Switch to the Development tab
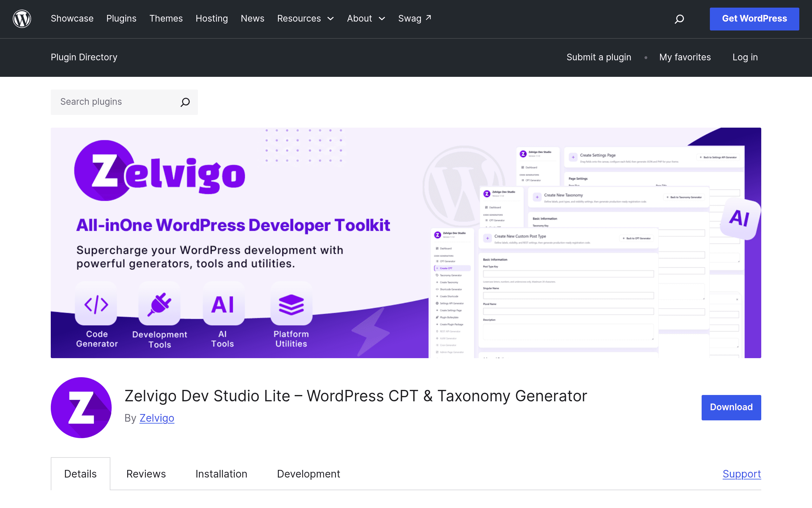812x508 pixels. [308, 474]
